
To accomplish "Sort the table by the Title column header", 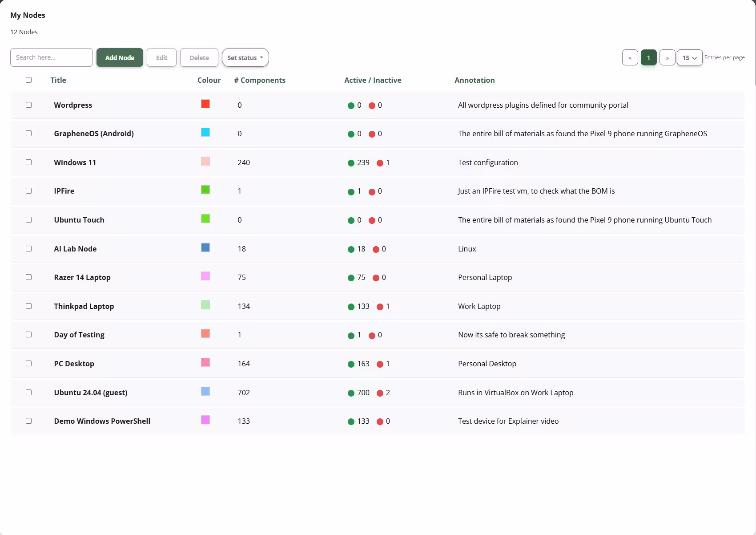I will click(58, 80).
